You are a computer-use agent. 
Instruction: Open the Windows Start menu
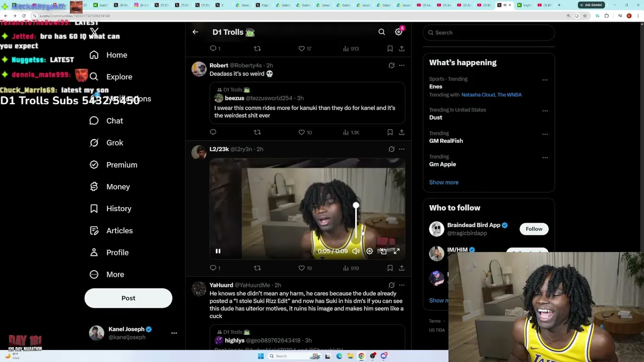pos(261,356)
